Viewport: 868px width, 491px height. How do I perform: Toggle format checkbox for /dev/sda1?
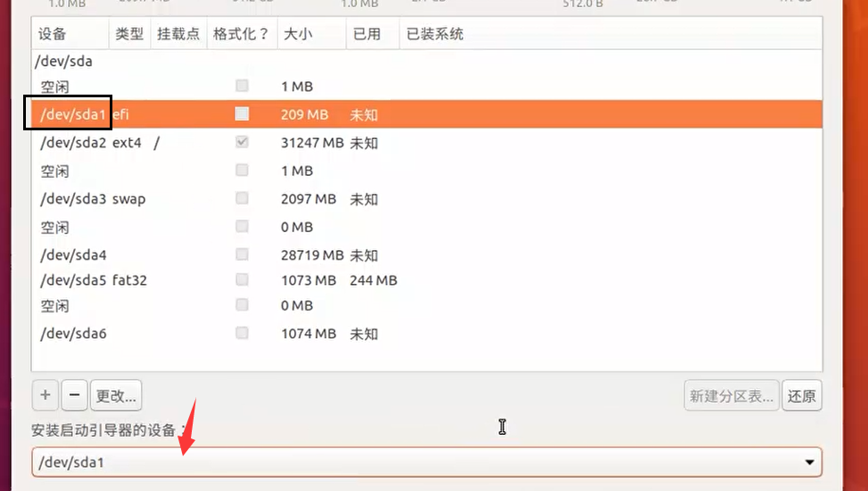tap(242, 114)
